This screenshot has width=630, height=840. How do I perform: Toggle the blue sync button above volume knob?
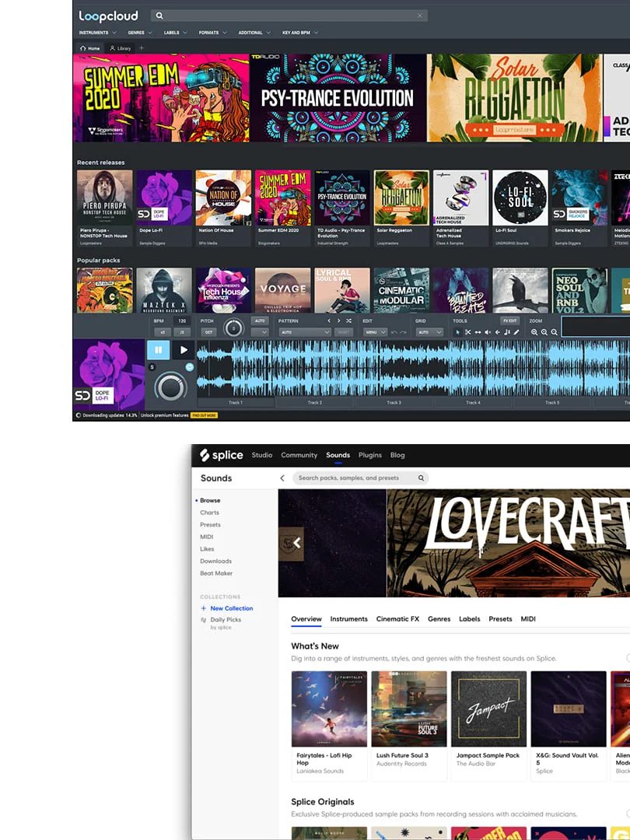click(189, 367)
